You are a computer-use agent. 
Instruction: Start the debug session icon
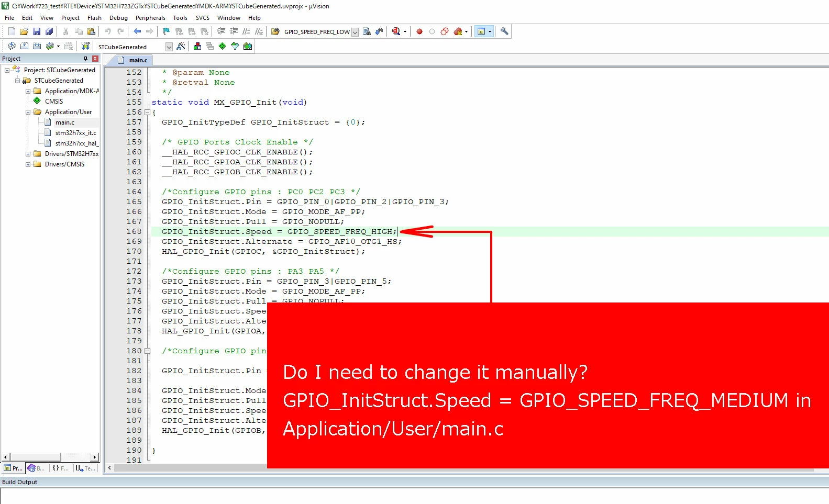coord(396,31)
